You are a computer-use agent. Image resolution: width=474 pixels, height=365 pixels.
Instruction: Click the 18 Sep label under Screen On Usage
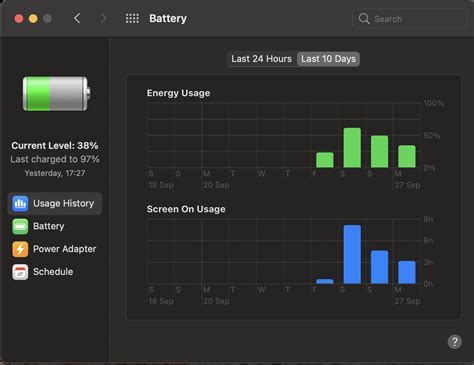tap(161, 301)
